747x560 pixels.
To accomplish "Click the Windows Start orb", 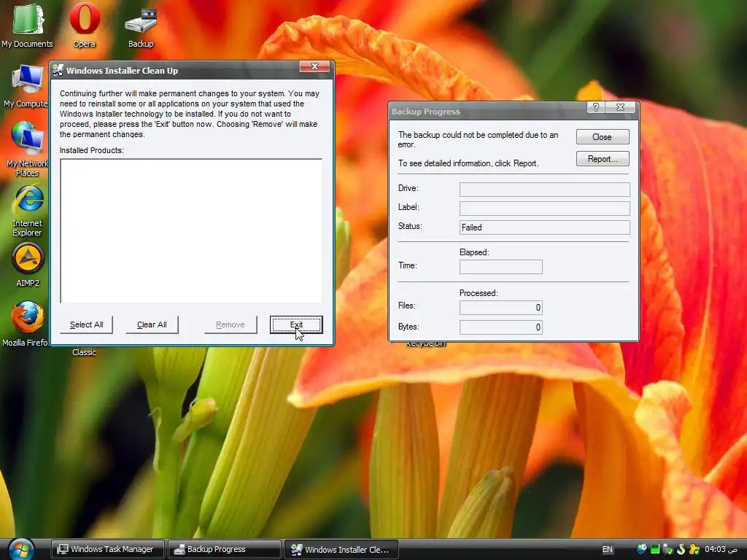I will pyautogui.click(x=21, y=550).
